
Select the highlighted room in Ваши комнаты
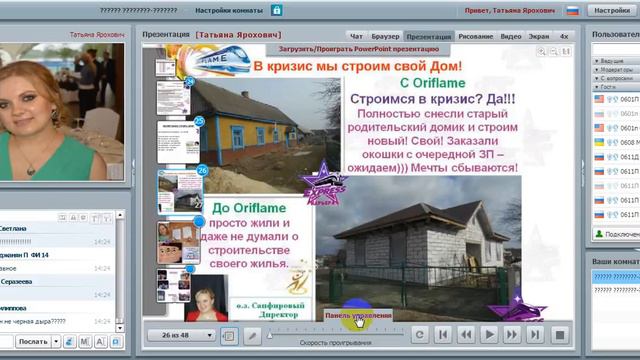(616, 277)
